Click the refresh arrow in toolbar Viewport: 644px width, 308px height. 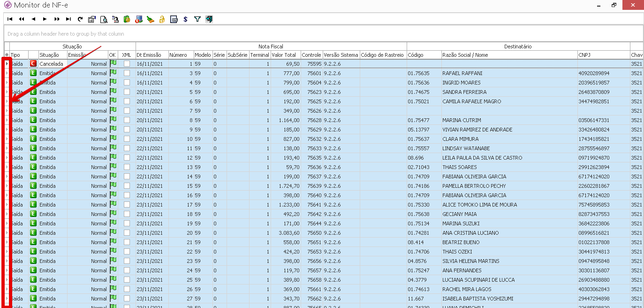tap(80, 19)
